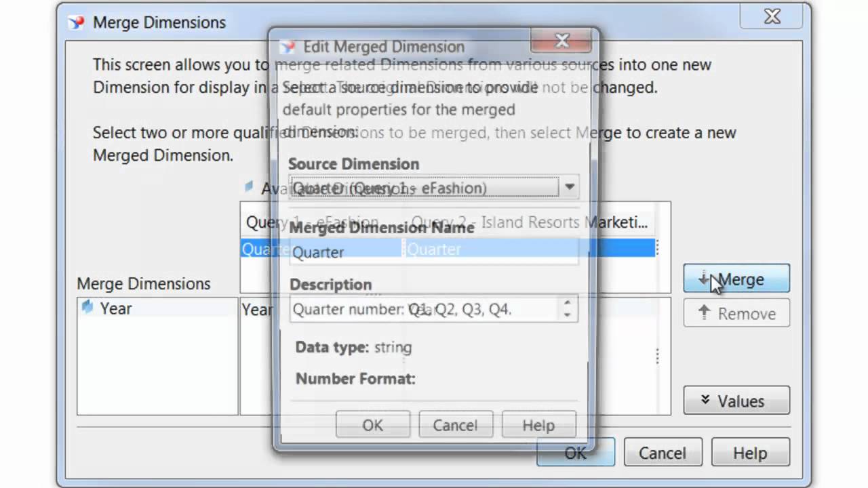Click Edit Merged Dimension title icon
This screenshot has width=868, height=488.
tap(288, 47)
